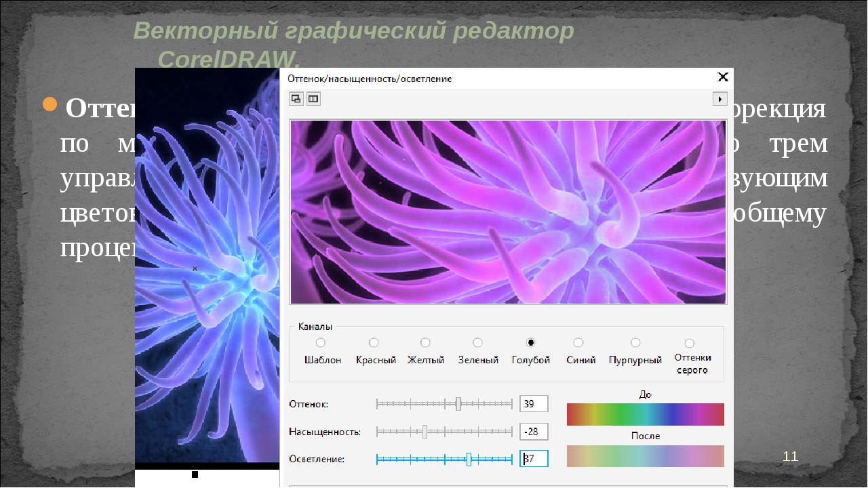Click the slide heading Векторный графический редактор

(x=353, y=31)
